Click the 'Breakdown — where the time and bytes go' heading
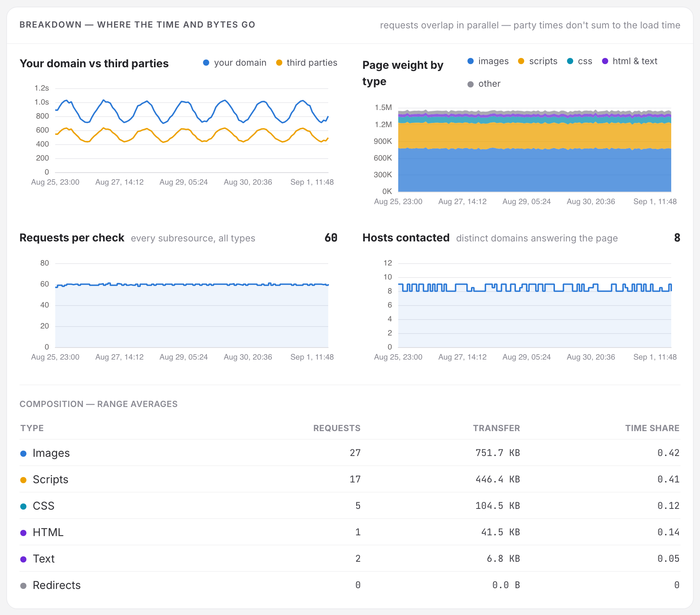This screenshot has width=700, height=615. pyautogui.click(x=137, y=24)
